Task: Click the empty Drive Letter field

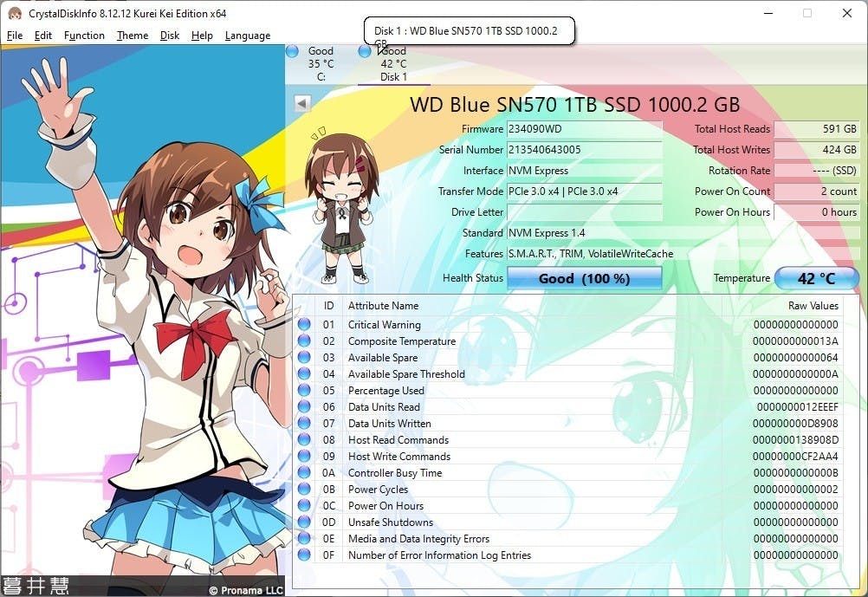Action: pyautogui.click(x=585, y=212)
